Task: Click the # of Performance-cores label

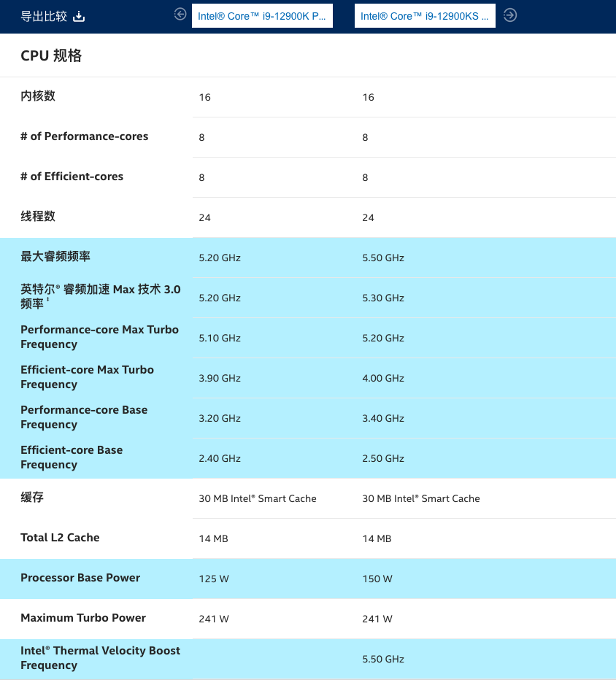Action: (85, 136)
